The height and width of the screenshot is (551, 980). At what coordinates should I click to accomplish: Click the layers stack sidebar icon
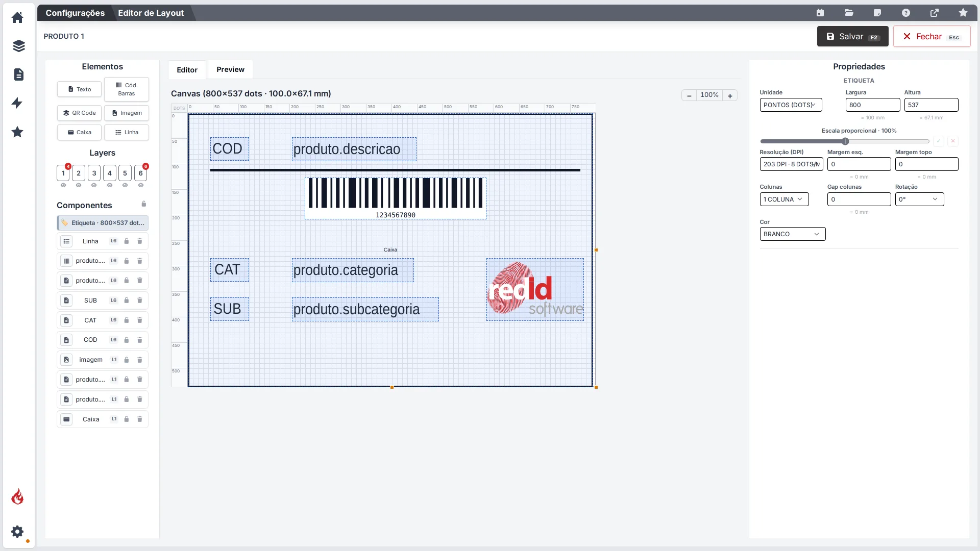point(18,46)
